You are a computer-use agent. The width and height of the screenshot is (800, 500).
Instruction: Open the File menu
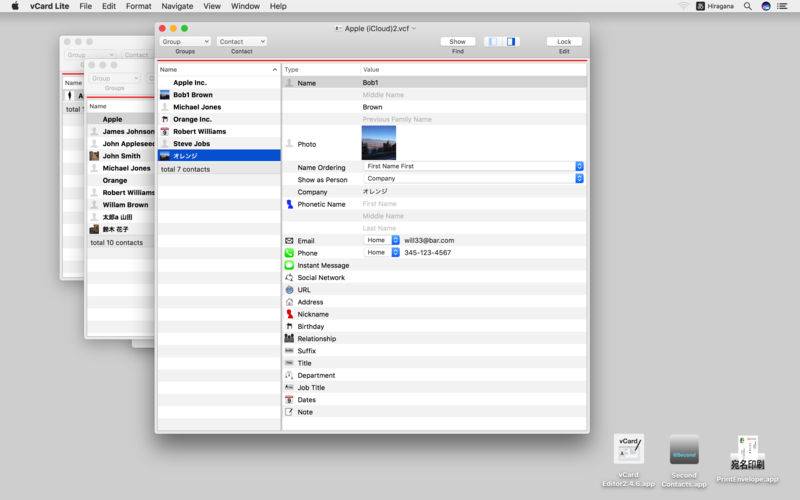[x=86, y=6]
